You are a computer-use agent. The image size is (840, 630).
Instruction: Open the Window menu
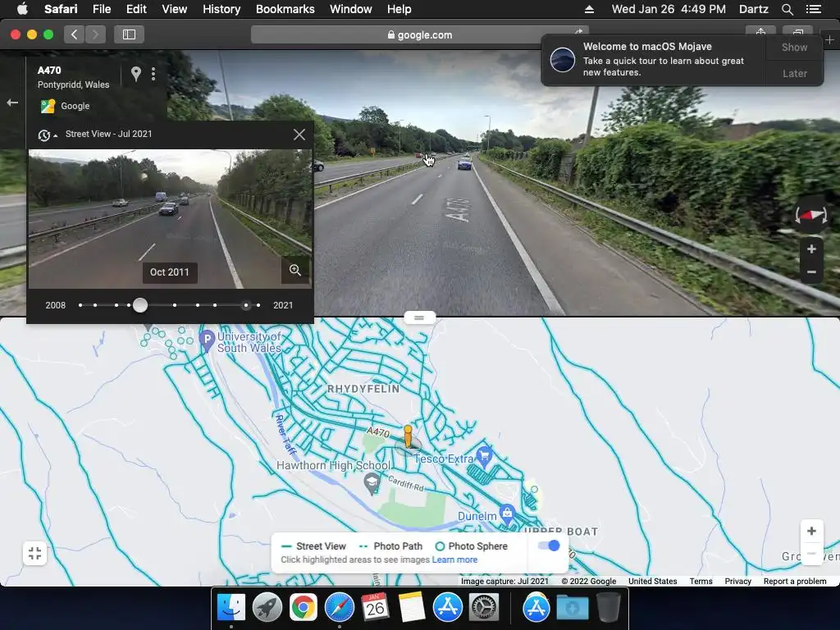(x=350, y=9)
